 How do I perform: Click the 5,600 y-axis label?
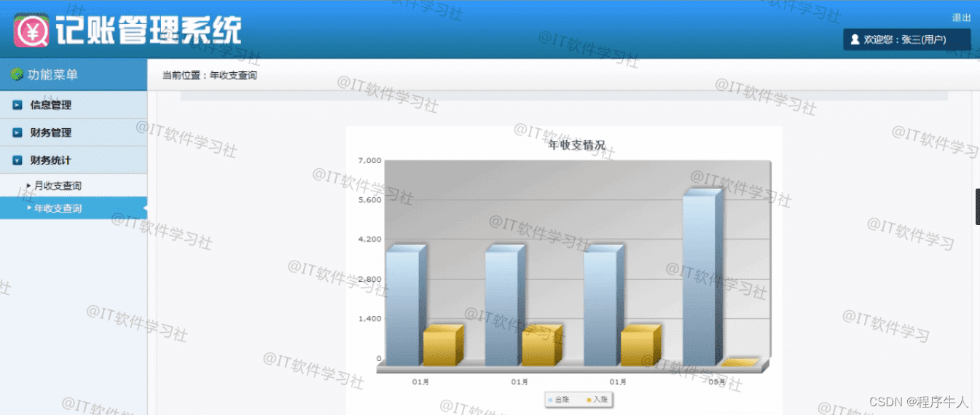coord(370,199)
